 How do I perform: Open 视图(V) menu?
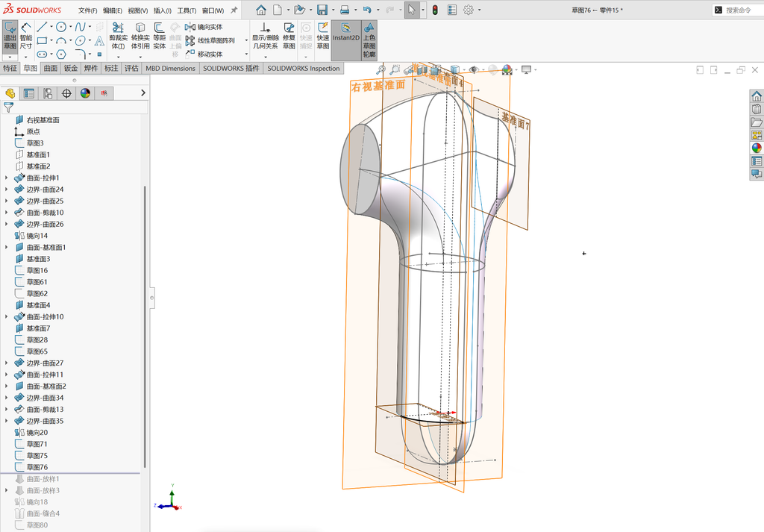point(138,10)
